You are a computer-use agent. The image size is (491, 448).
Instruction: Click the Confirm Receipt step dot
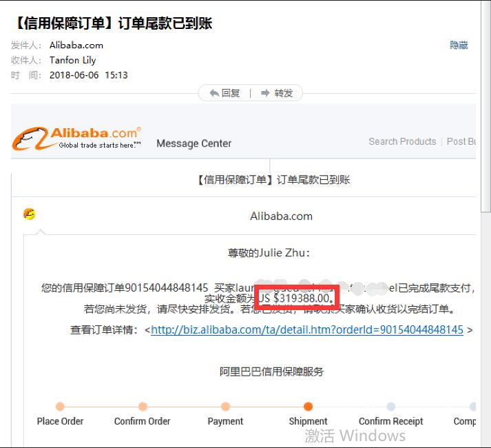click(x=390, y=407)
